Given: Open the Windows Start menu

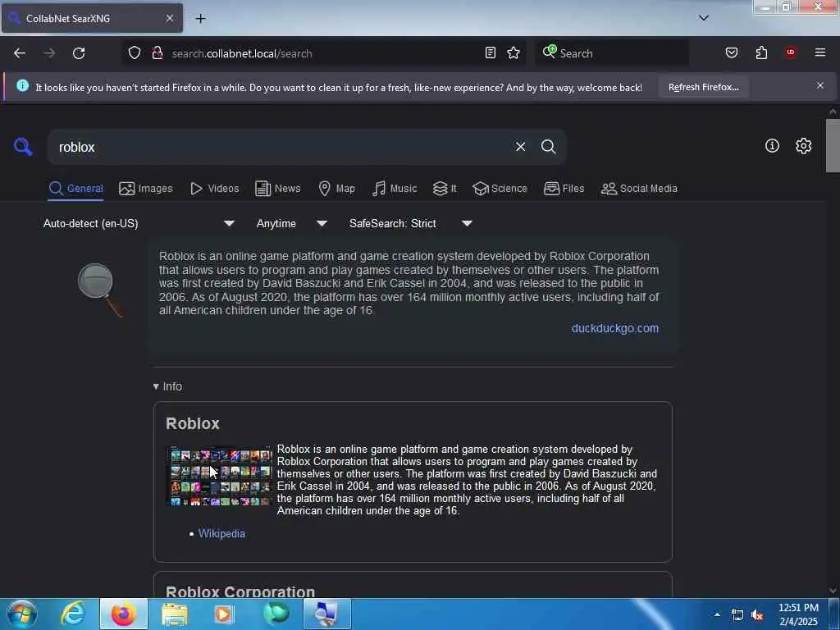Looking at the screenshot, I should [x=22, y=614].
